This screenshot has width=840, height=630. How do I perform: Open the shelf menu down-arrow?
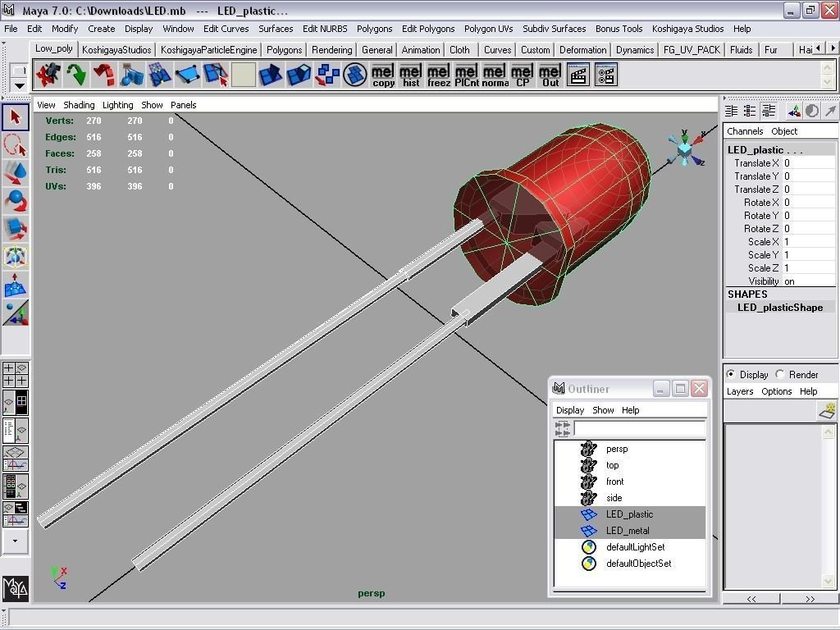[20, 85]
